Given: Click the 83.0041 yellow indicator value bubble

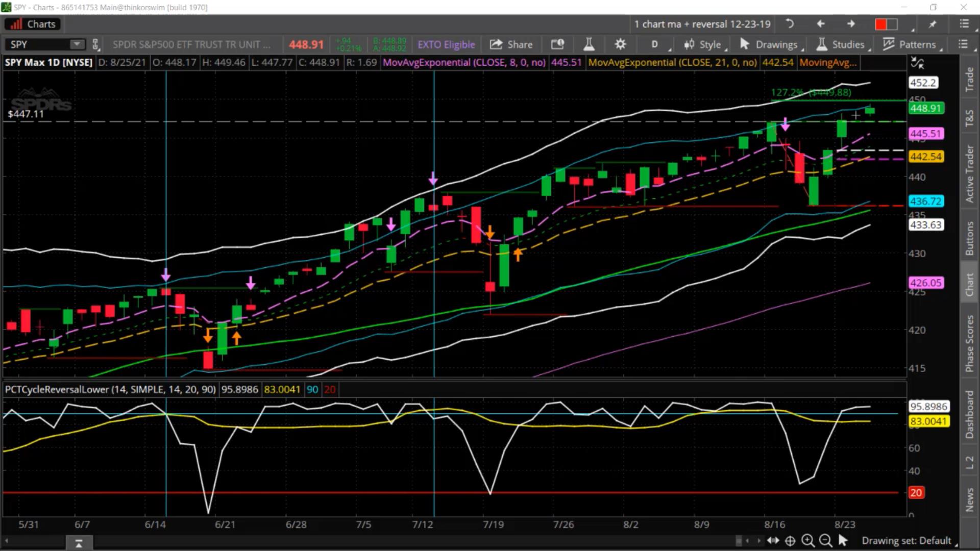Looking at the screenshot, I should click(x=928, y=421).
